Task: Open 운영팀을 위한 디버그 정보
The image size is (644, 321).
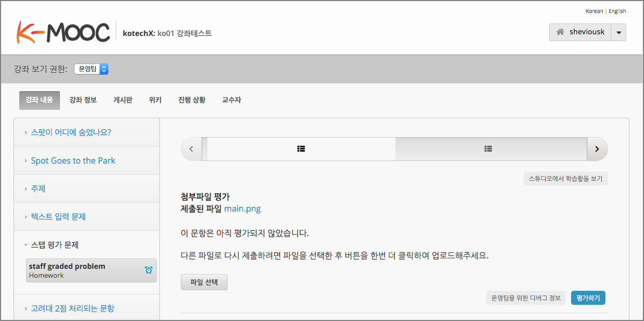Action: (x=526, y=298)
